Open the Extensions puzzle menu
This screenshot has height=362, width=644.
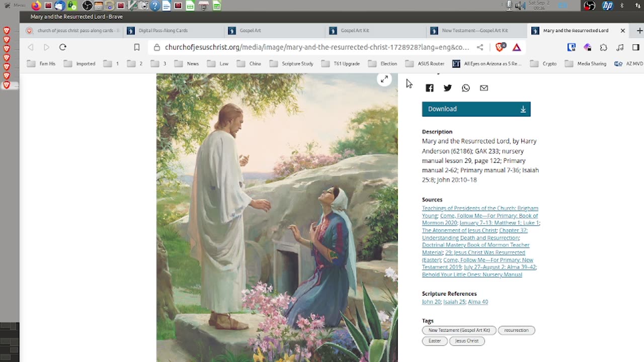[604, 47]
